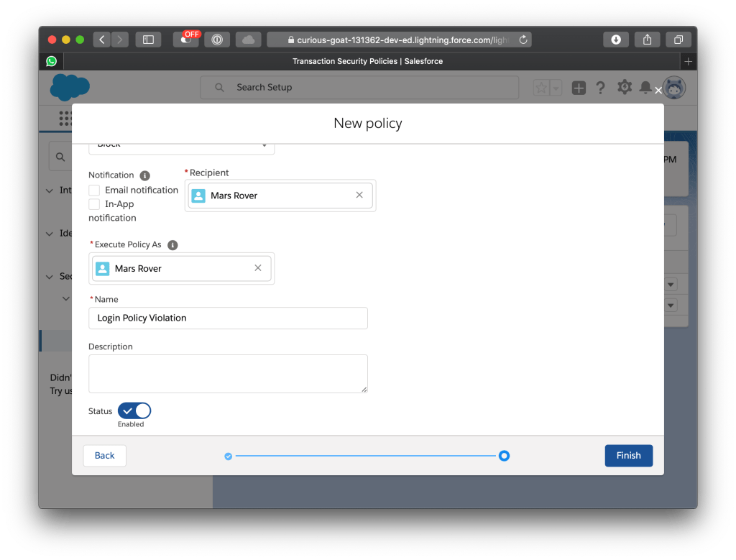Remove Mars Rover from Recipient field
Image resolution: width=736 pixels, height=560 pixels.
coord(359,196)
